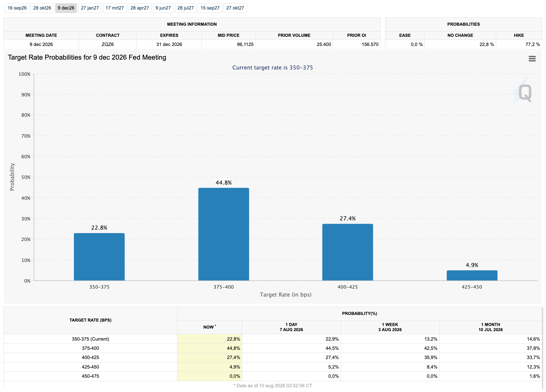Click the '1 DAY 7 AUG 2026' column header
The height and width of the screenshot is (392, 546).
coord(291,327)
